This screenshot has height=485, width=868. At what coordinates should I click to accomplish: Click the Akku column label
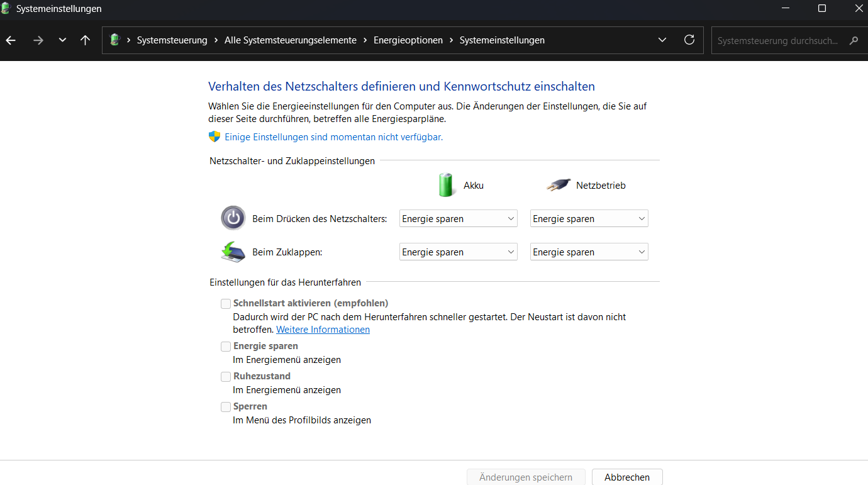[474, 186]
